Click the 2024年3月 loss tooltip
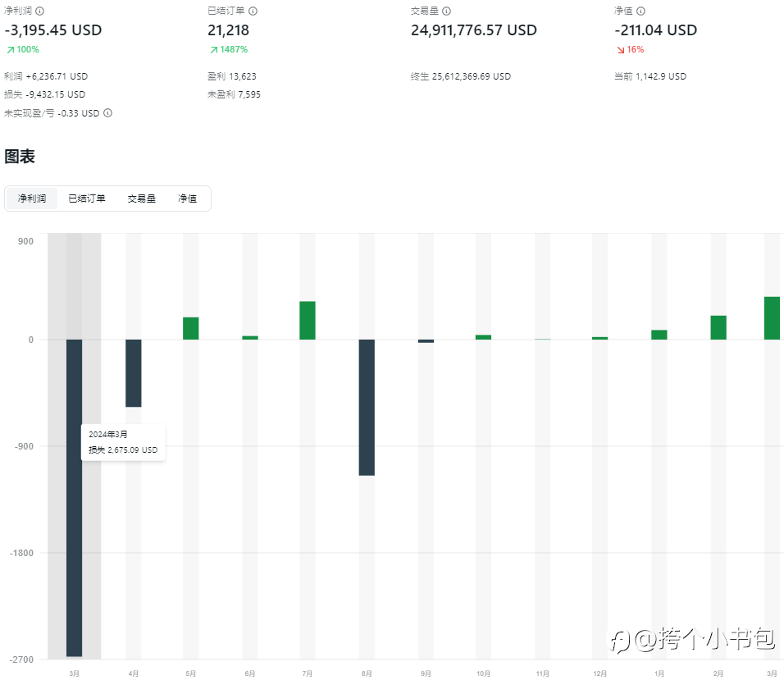Viewport: 784px width, 680px height. 123,442
